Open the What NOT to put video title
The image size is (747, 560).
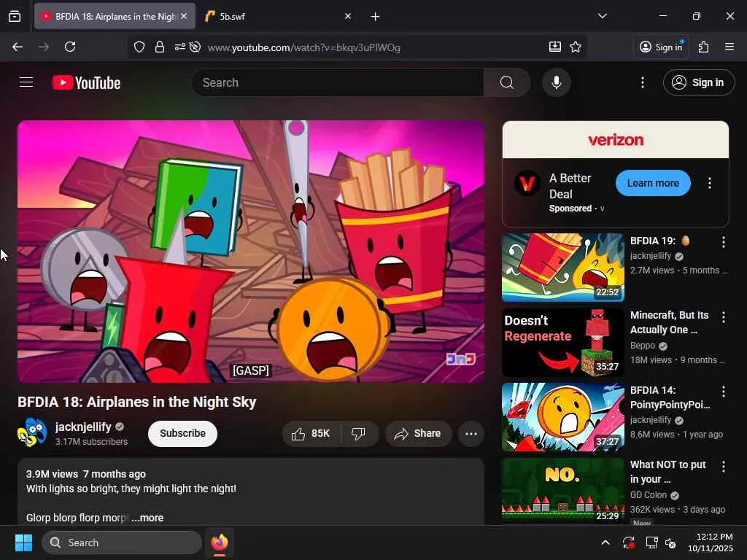pos(668,472)
